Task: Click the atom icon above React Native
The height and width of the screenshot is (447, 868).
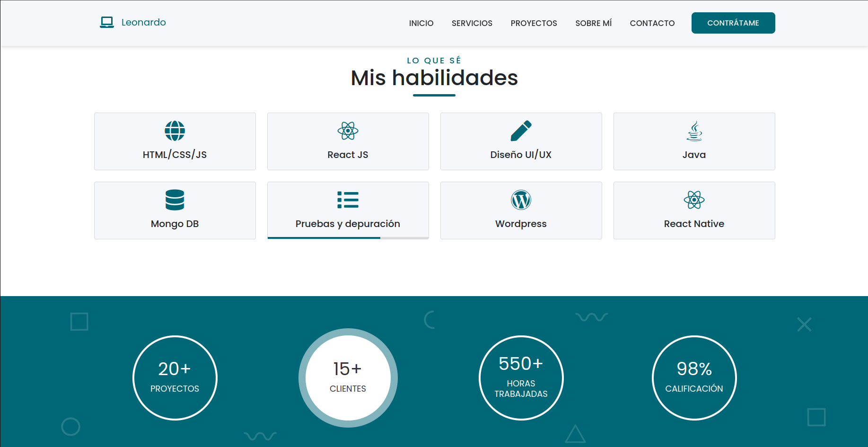Action: [x=694, y=200]
